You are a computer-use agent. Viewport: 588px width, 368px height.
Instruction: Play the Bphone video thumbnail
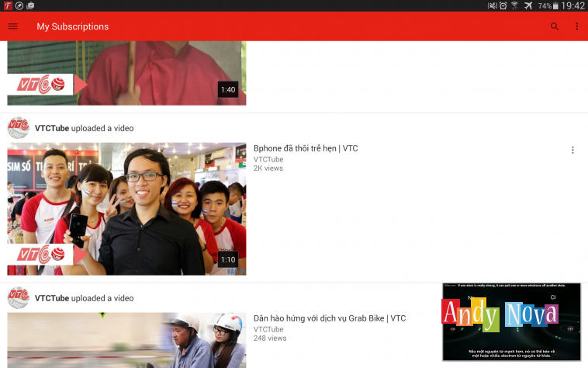[126, 209]
